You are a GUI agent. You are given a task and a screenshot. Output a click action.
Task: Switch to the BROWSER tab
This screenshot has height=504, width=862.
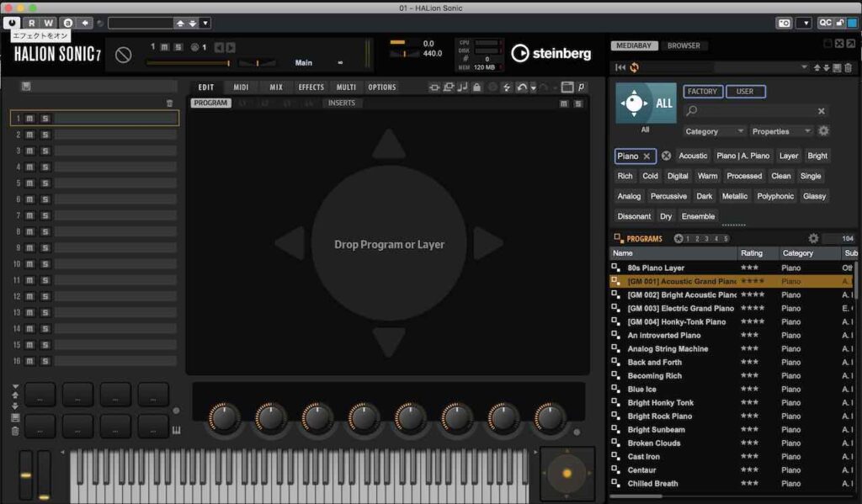[683, 45]
